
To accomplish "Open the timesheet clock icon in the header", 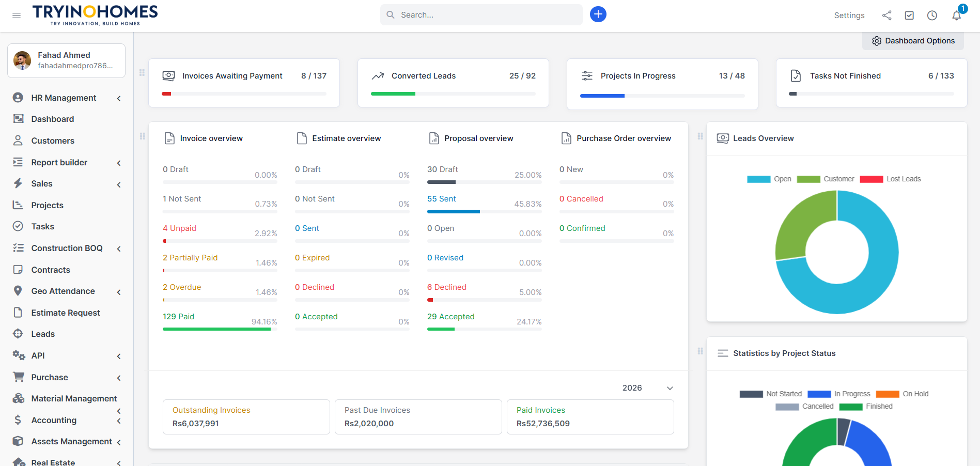I will tap(932, 15).
